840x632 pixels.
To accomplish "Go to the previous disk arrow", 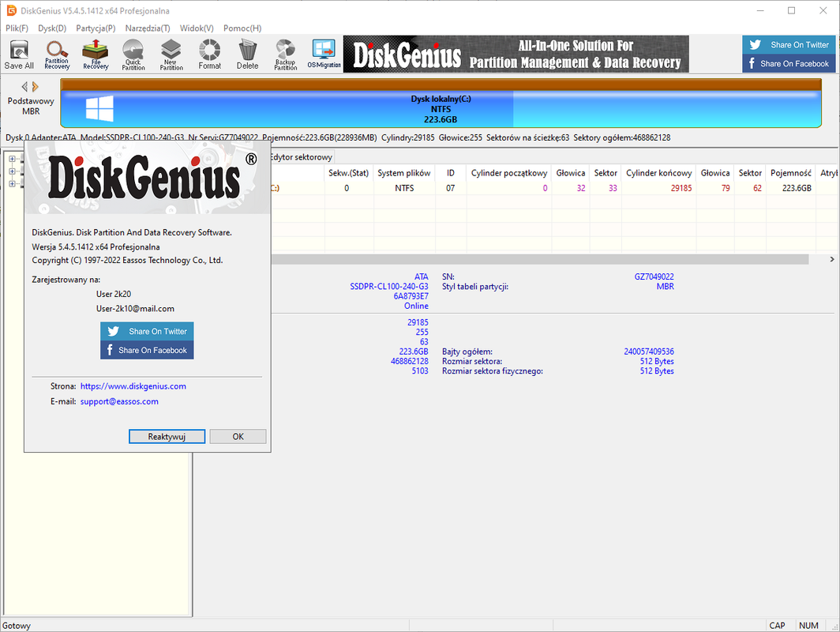I will click(24, 86).
